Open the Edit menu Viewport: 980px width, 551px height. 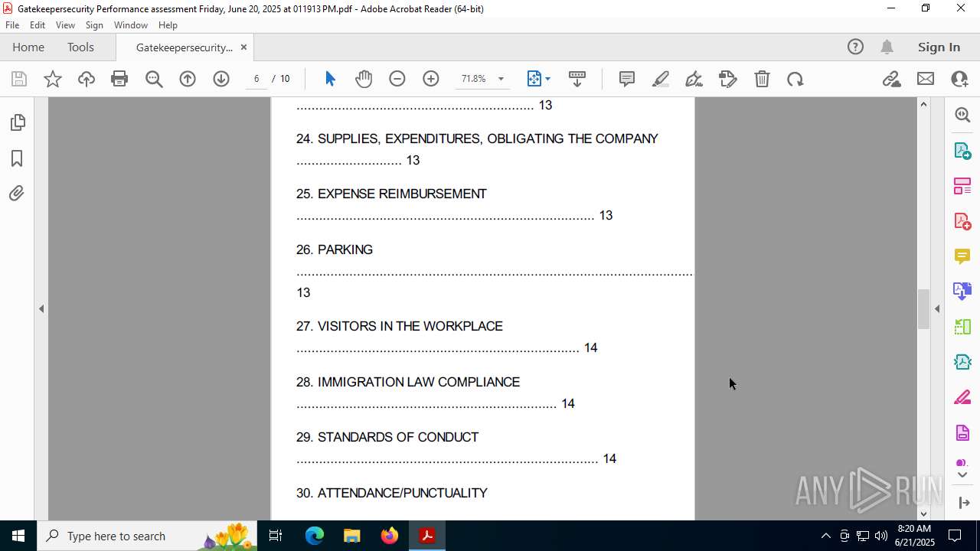tap(38, 25)
